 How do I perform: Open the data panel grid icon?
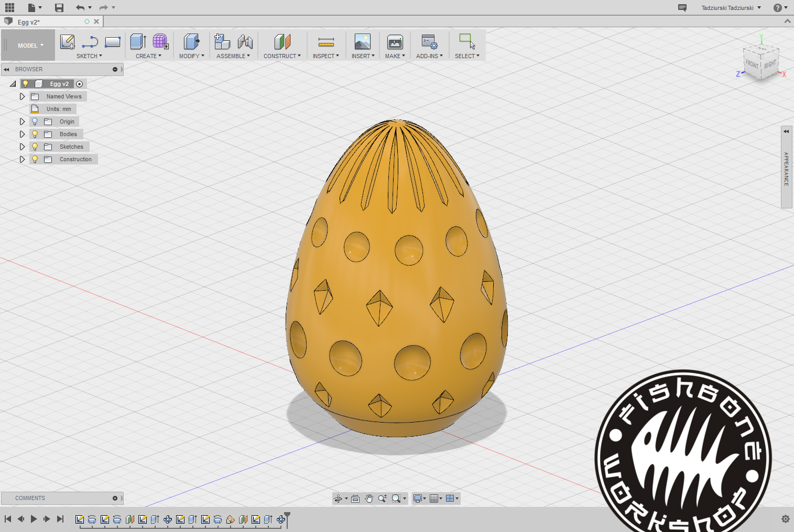tap(9, 7)
